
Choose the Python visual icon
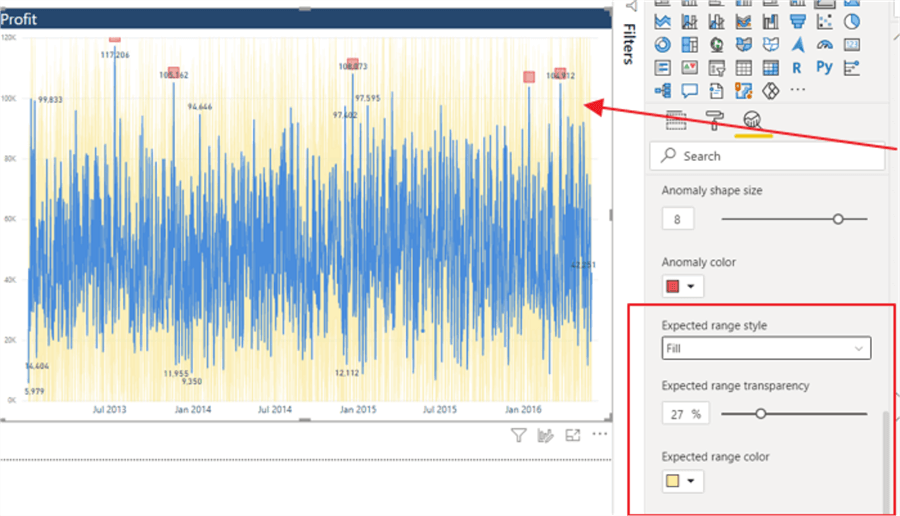(824, 68)
